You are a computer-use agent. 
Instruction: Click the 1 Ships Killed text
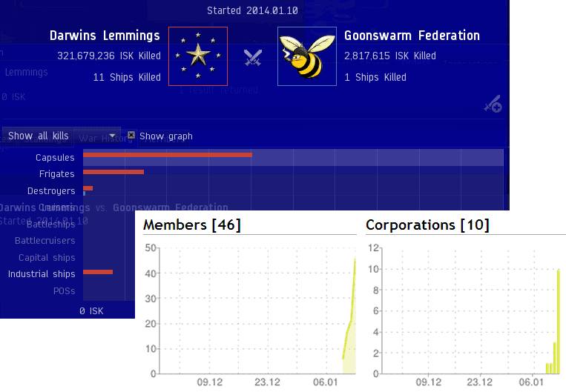point(375,77)
